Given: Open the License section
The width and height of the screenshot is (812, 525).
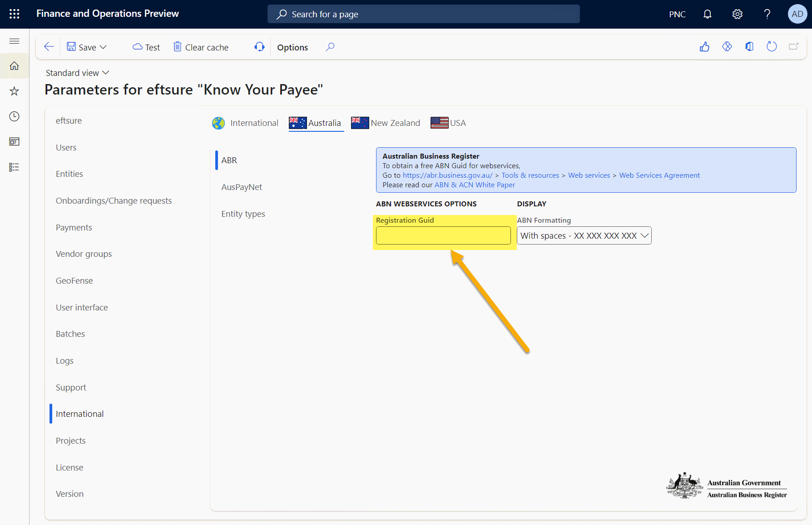Looking at the screenshot, I should (69, 468).
